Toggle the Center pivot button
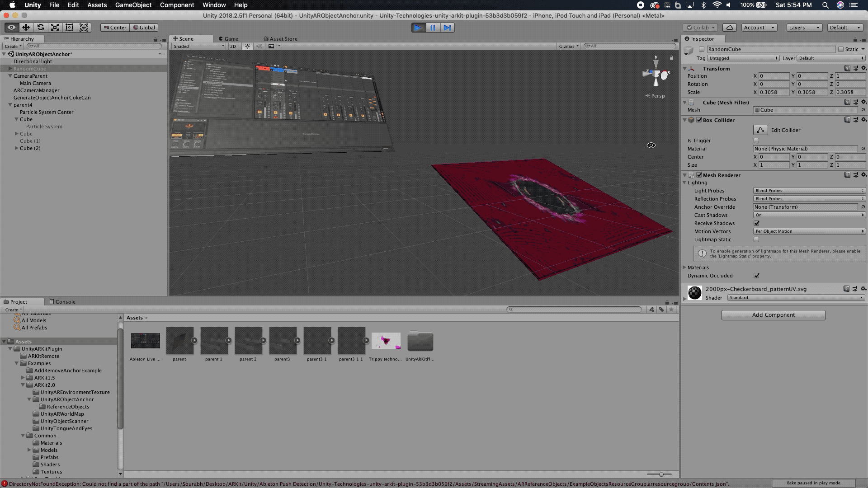This screenshot has height=488, width=868. point(115,28)
